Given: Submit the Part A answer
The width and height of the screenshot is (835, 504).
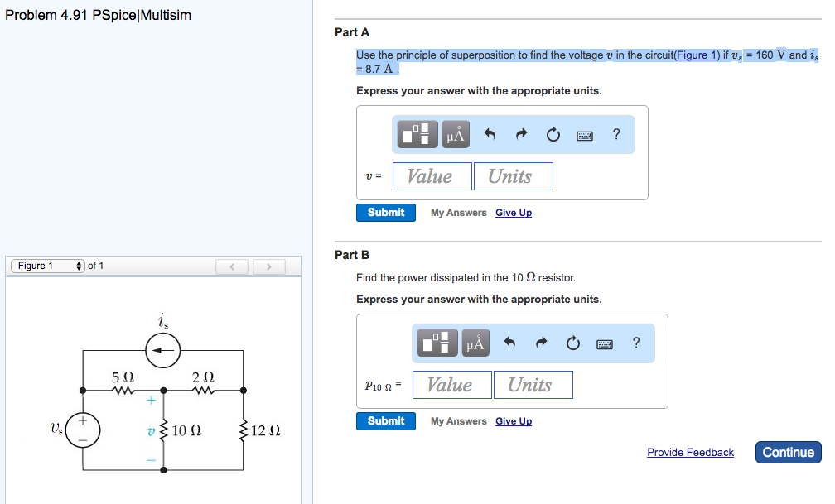Looking at the screenshot, I should click(x=385, y=212).
